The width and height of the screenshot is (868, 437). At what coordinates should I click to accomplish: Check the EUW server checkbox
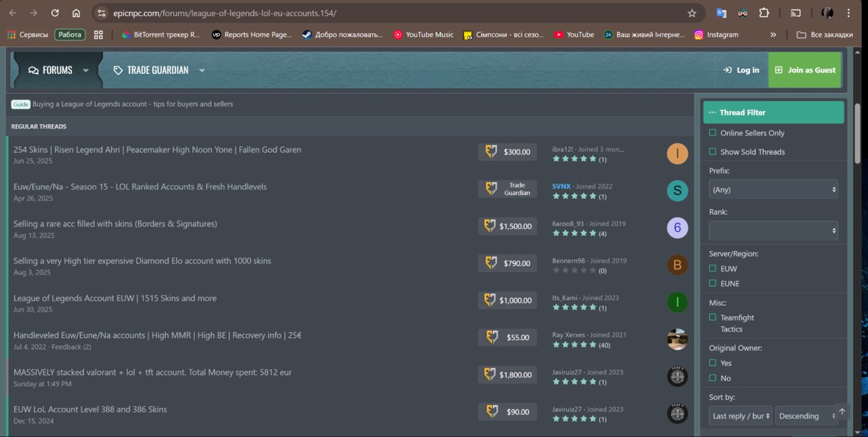pyautogui.click(x=712, y=269)
